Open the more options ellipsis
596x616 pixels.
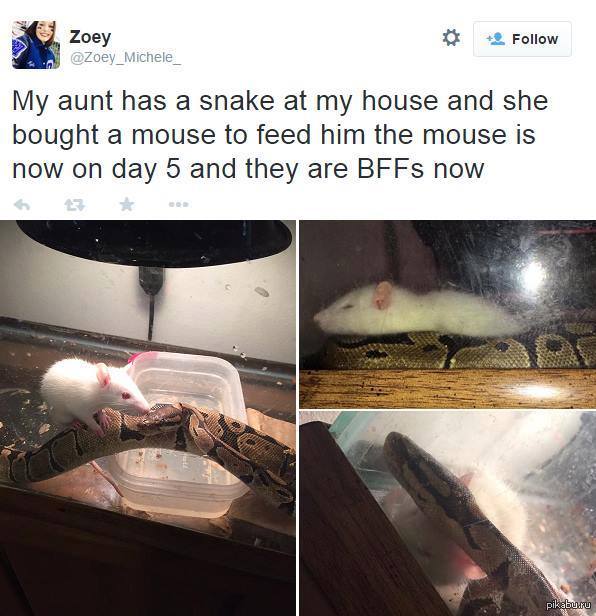(179, 204)
